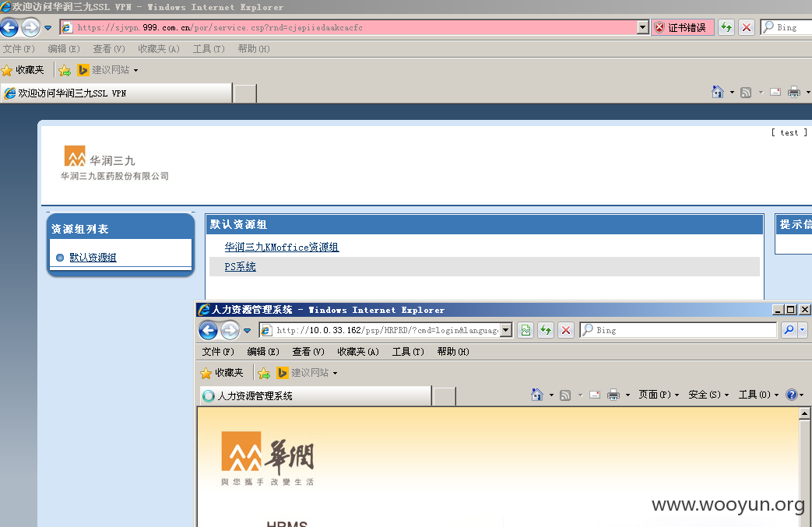
Task: Open 查看(V) menu in SSL VPN window
Action: (109, 49)
